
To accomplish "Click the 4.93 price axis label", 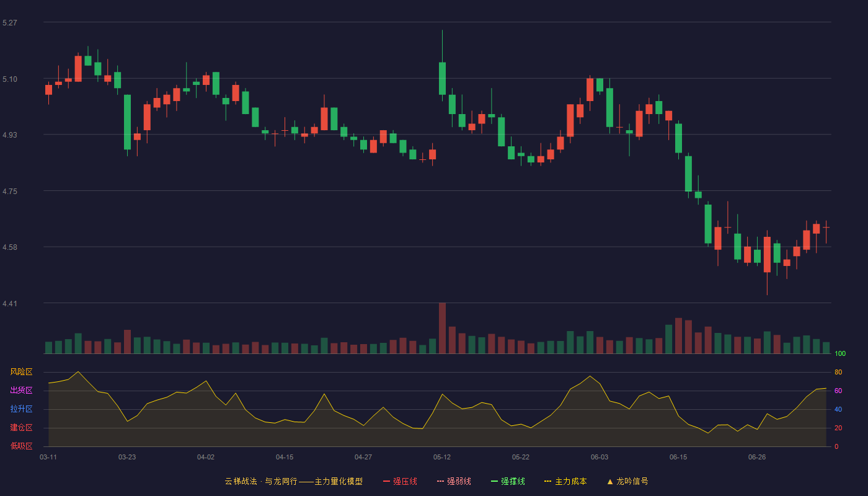I will [x=10, y=135].
